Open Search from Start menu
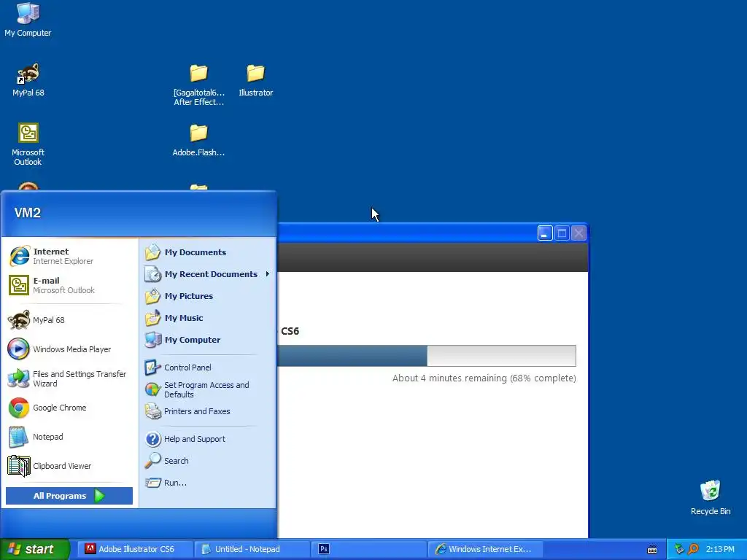The height and width of the screenshot is (560, 747). [x=208, y=461]
